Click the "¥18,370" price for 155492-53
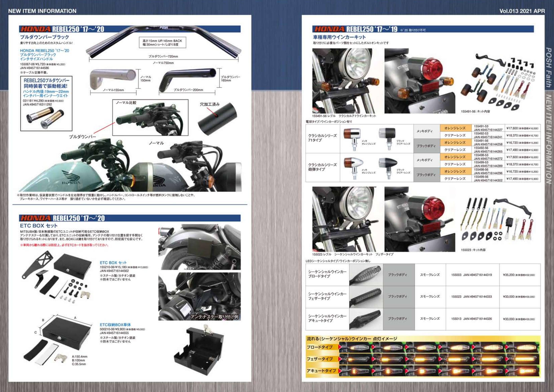Image resolution: width=554 pixels, height=392 pixels. click(x=522, y=135)
